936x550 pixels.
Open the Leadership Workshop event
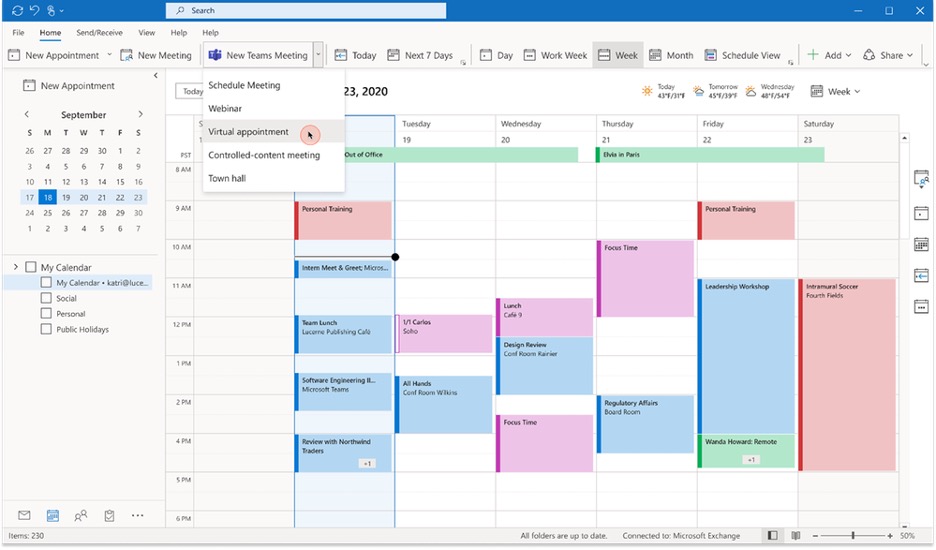746,356
